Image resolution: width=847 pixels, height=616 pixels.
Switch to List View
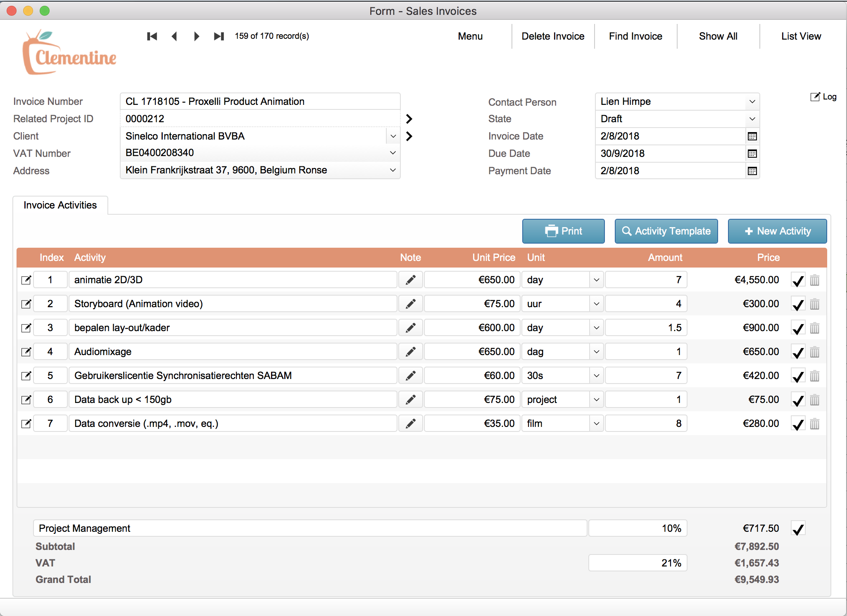tap(801, 36)
